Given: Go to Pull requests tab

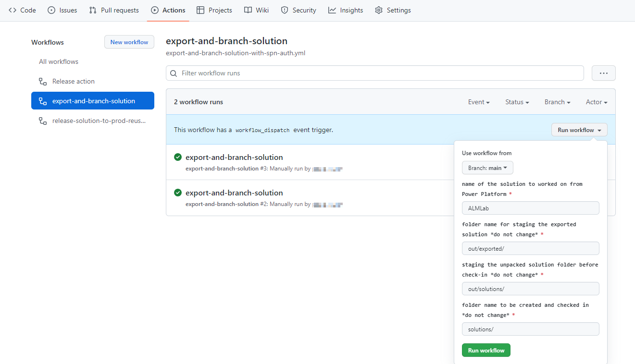Looking at the screenshot, I should click(114, 10).
